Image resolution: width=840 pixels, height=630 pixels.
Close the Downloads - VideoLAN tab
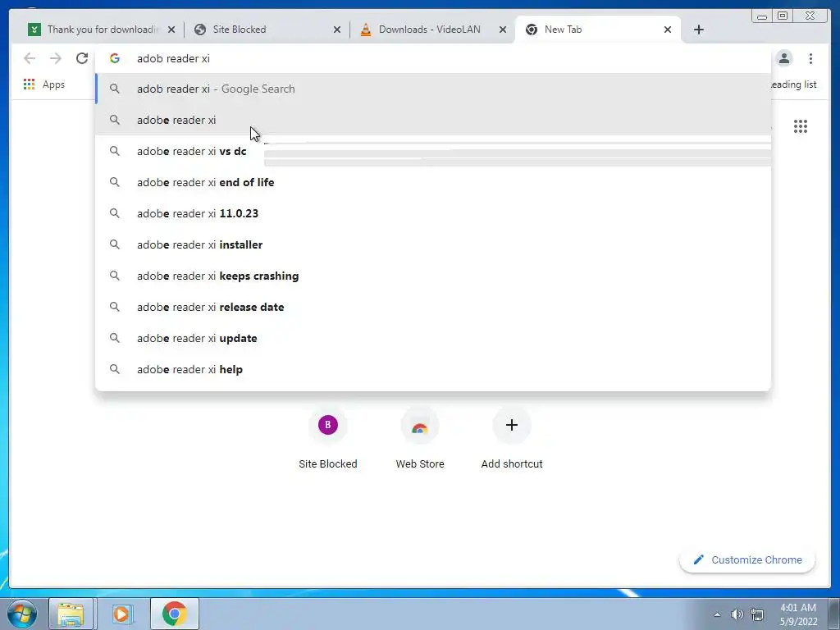(503, 30)
